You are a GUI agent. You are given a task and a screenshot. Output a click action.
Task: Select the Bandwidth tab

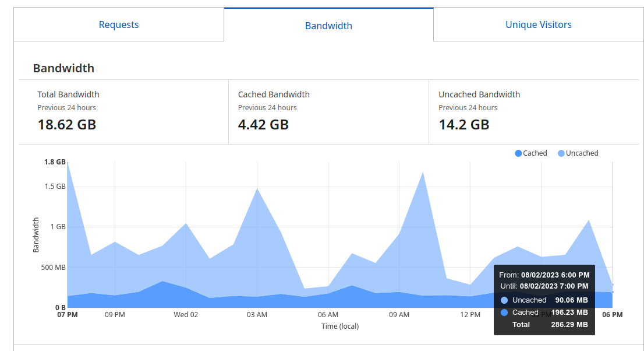(328, 26)
